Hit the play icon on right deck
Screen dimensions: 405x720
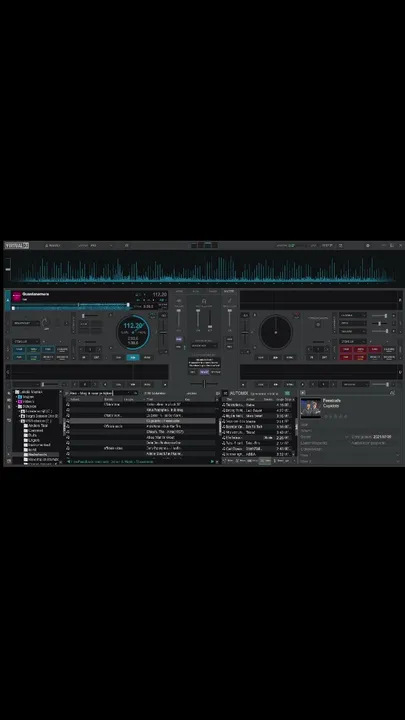pyautogui.click(x=276, y=357)
